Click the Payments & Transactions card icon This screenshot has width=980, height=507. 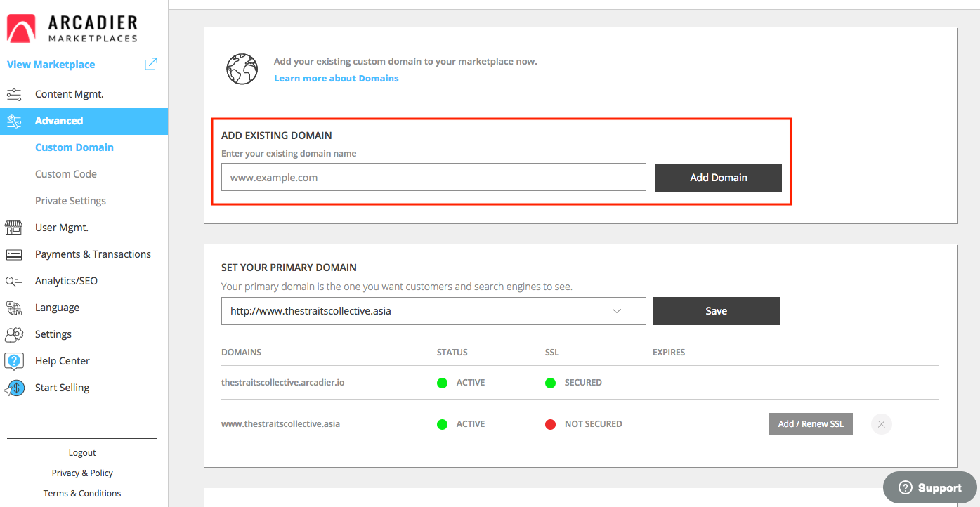(x=14, y=254)
